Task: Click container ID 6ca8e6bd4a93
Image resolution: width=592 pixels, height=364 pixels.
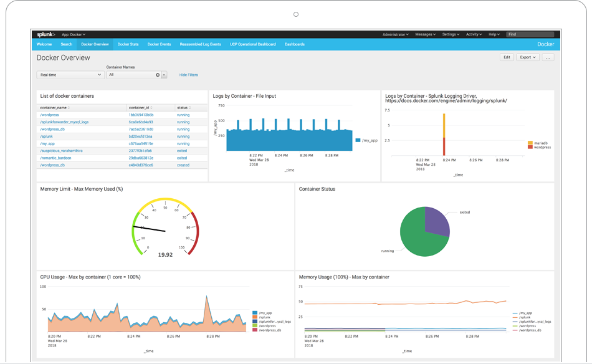Action: (141, 122)
